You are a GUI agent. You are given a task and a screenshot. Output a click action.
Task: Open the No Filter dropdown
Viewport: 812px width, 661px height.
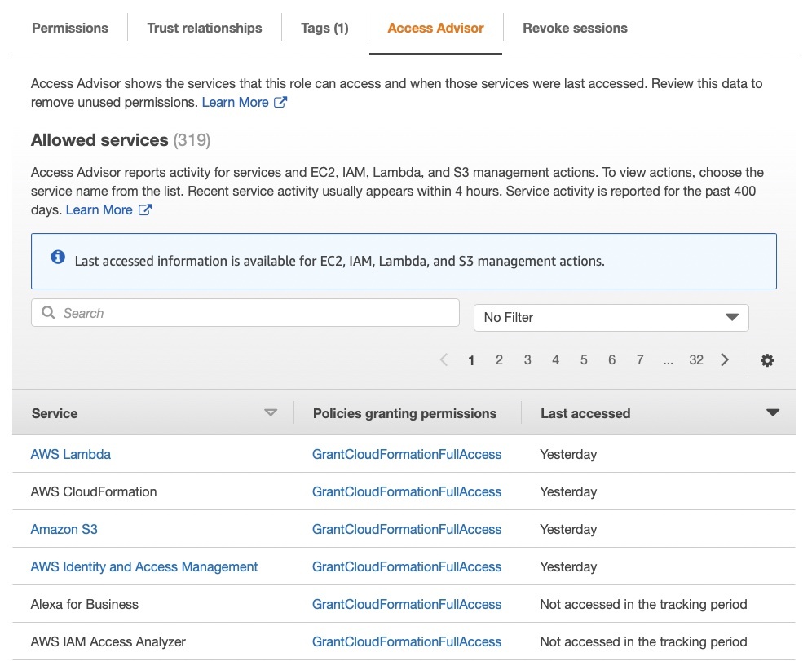tap(611, 317)
